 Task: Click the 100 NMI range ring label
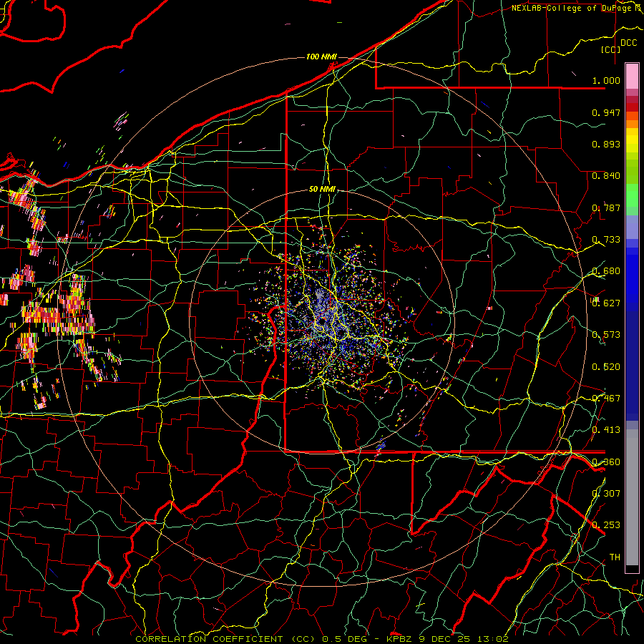[x=321, y=57]
